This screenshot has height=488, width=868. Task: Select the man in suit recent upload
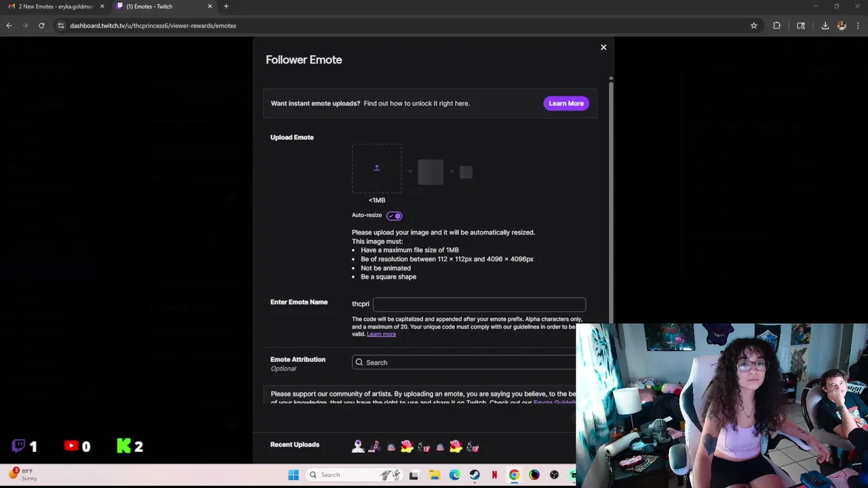click(x=374, y=446)
